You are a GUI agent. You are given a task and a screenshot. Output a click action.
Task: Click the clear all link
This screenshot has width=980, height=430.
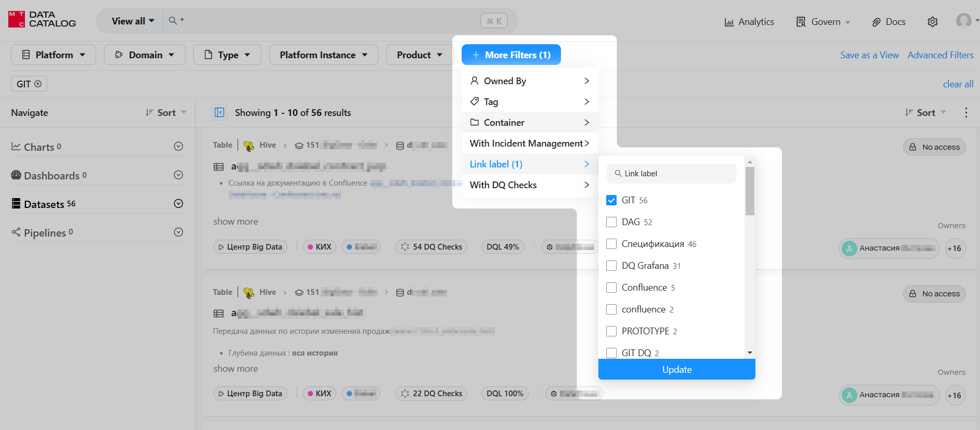point(958,84)
